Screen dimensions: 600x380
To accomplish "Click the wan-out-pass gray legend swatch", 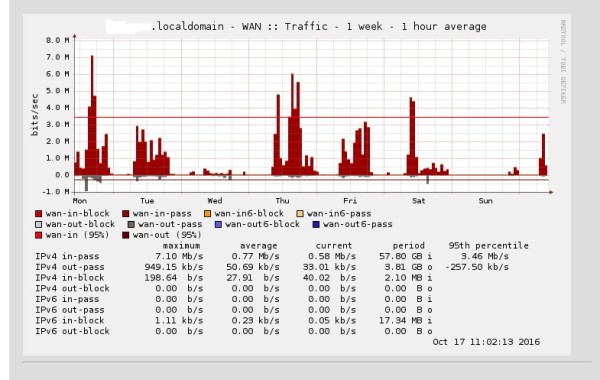I will pyautogui.click(x=131, y=224).
